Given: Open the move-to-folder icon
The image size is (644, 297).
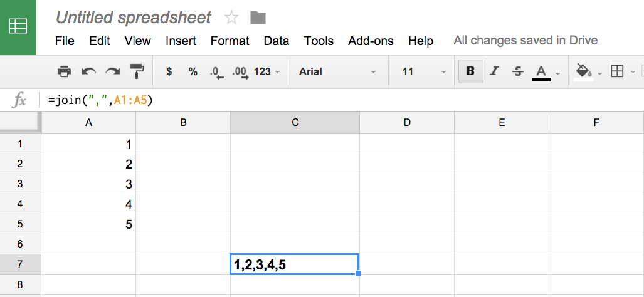Looking at the screenshot, I should coord(258,18).
